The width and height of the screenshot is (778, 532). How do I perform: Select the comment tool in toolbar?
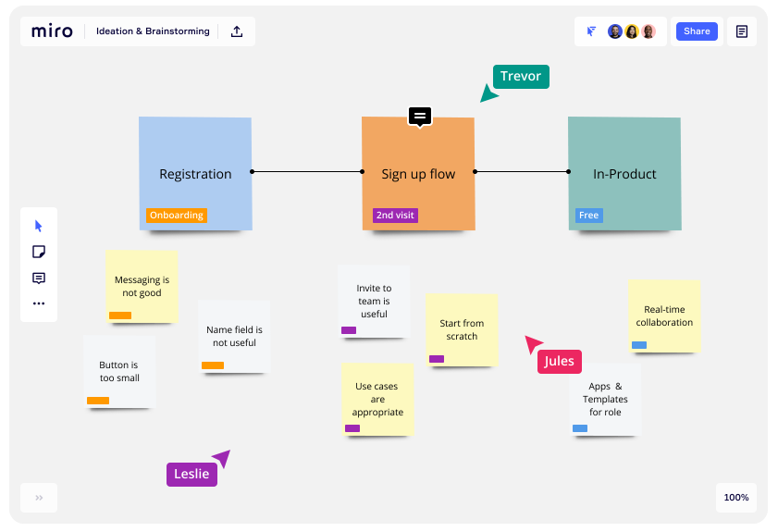point(39,278)
